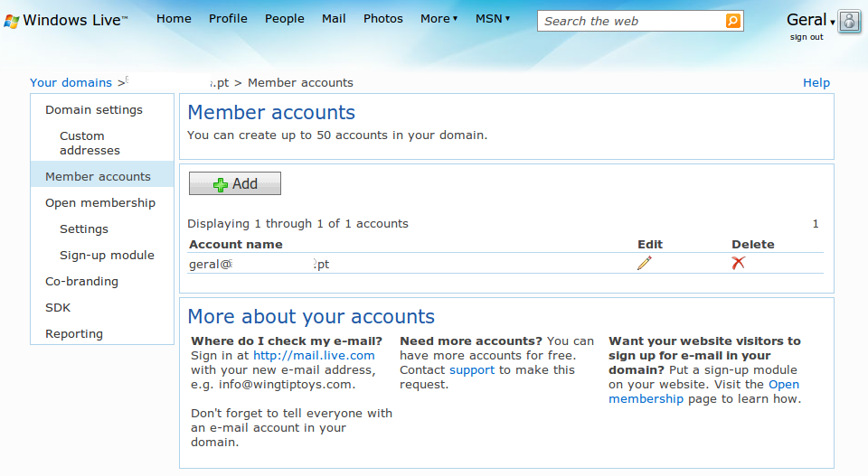Click the orange web search icon
Screen dimensions: 868x476
click(x=733, y=21)
